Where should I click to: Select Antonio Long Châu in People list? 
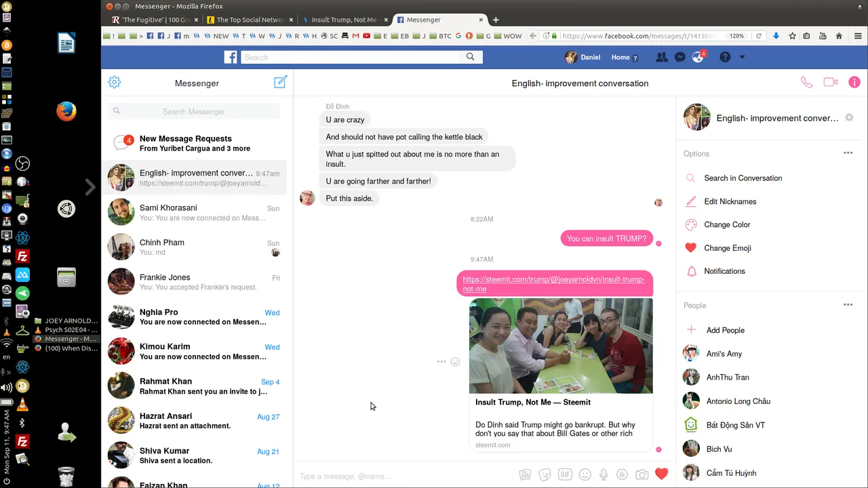click(x=738, y=401)
